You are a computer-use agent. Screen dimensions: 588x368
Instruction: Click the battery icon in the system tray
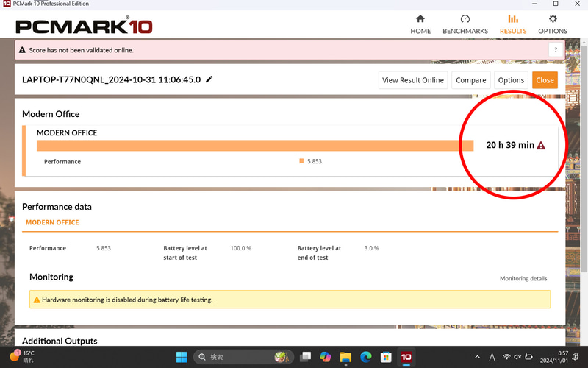(x=528, y=357)
